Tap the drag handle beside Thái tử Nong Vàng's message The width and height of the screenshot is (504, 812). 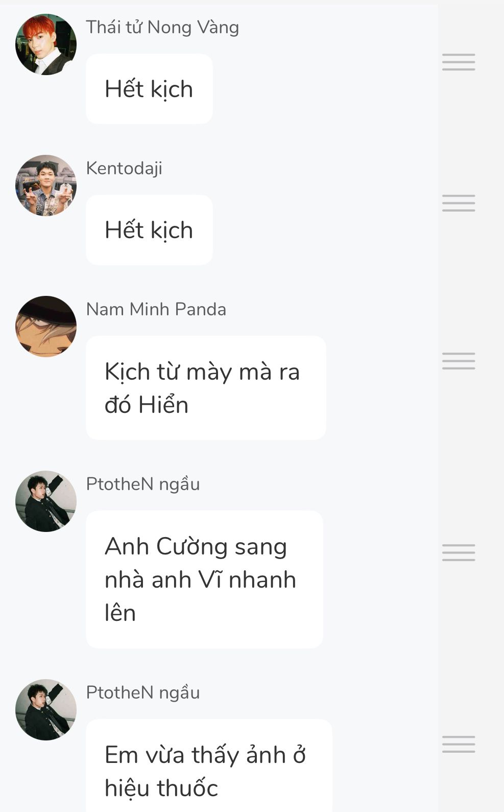459,62
